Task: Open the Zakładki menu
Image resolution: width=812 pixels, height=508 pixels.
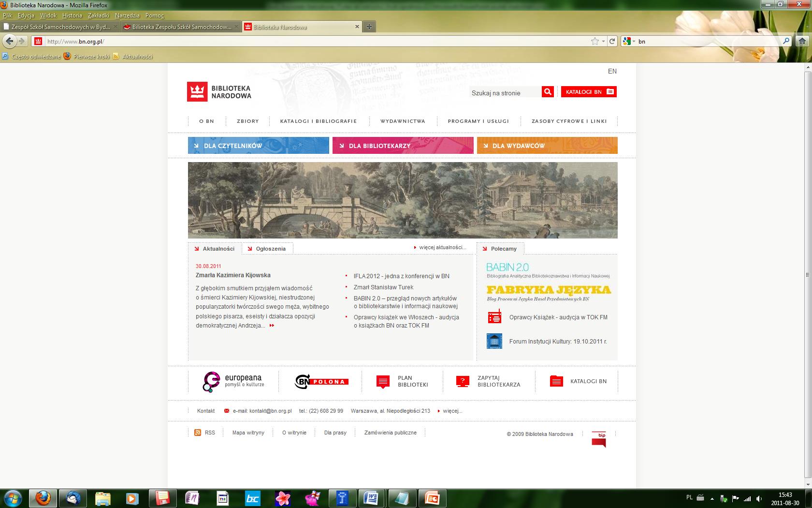Action: [98, 15]
